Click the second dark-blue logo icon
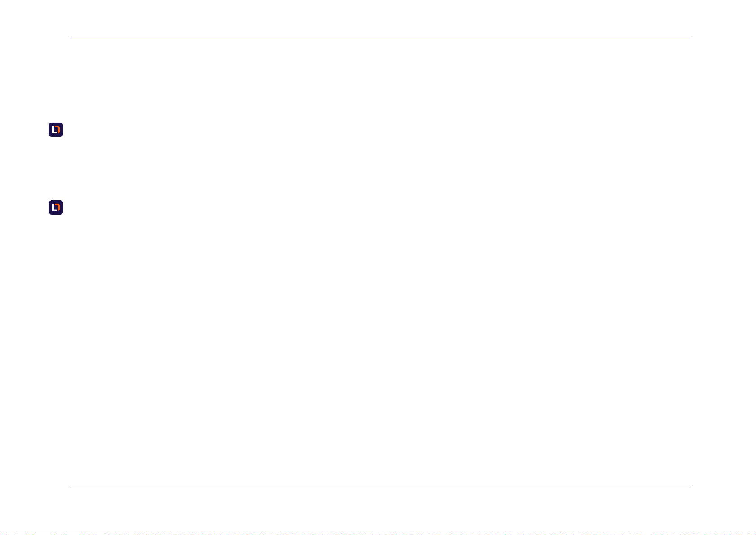 pyautogui.click(x=56, y=207)
